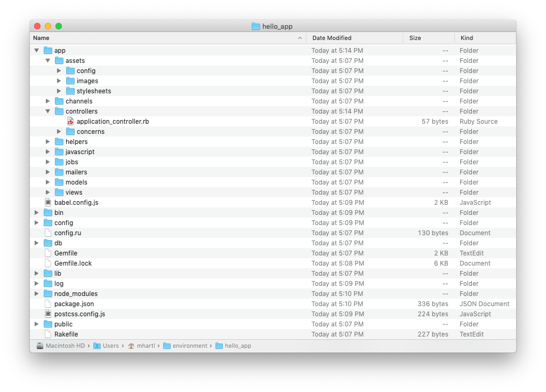This screenshot has width=546, height=392.
Task: Click the babel.config.js file icon
Action: tap(48, 202)
